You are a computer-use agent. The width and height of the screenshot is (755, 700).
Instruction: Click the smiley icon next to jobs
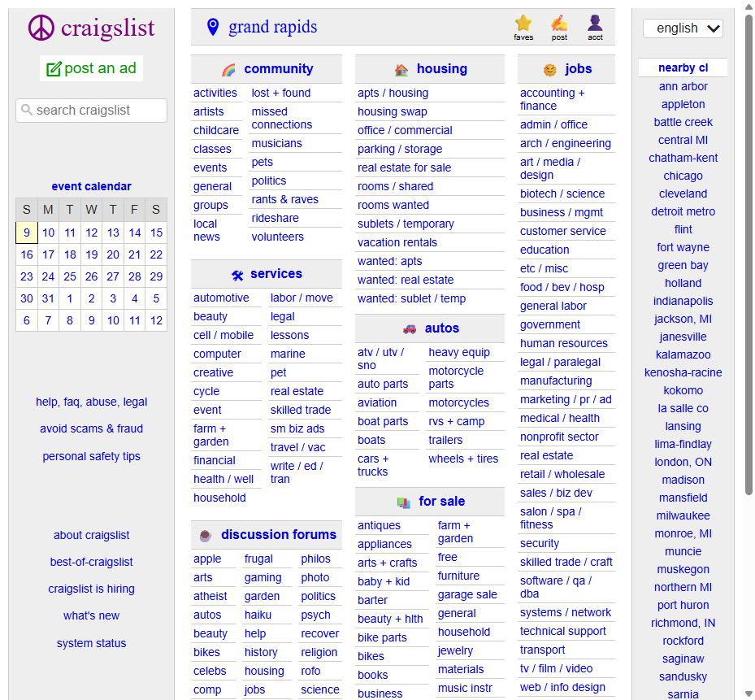pos(550,70)
